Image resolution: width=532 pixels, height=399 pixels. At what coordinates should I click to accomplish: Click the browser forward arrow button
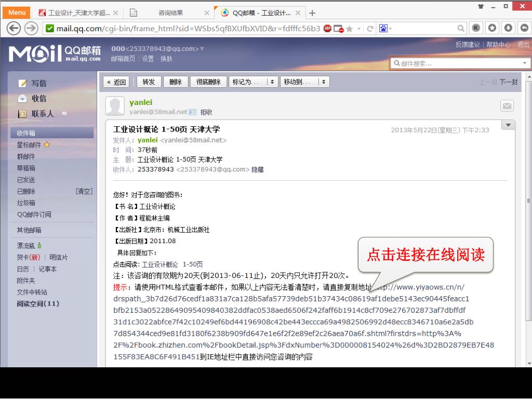point(31,29)
